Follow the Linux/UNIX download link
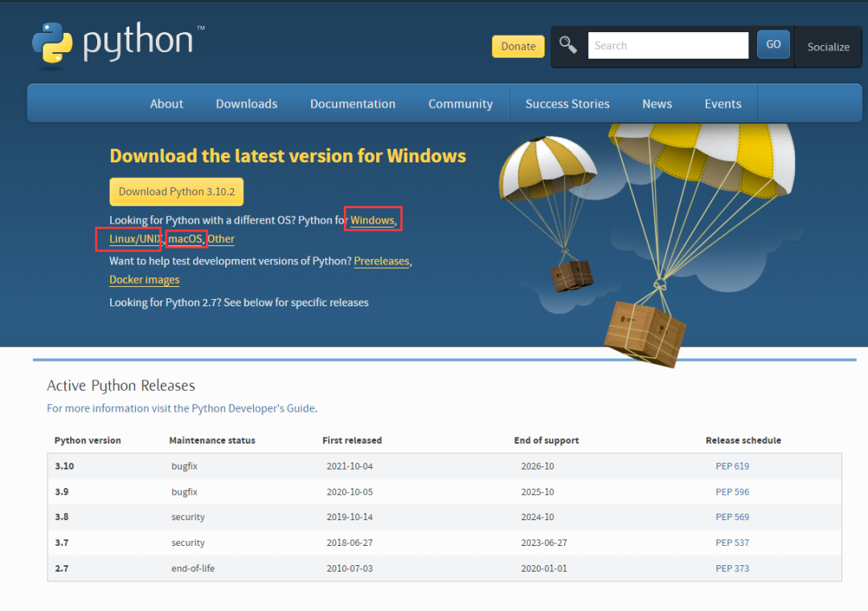The width and height of the screenshot is (868, 611). 136,239
